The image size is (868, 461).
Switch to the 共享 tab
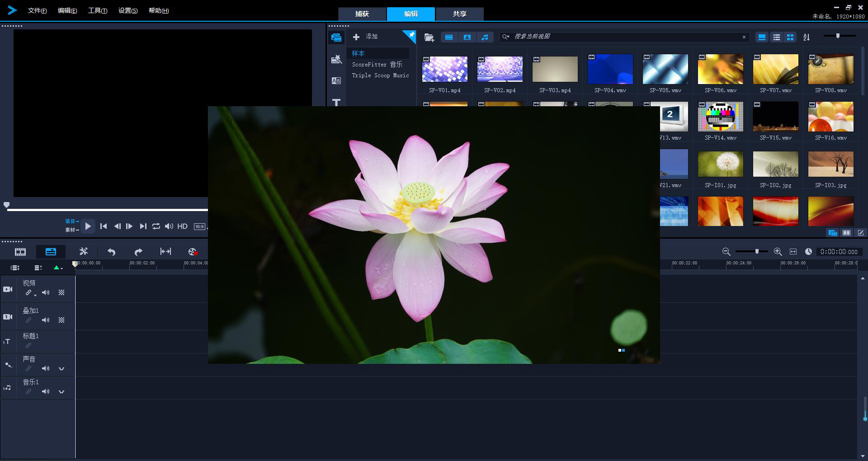[459, 14]
